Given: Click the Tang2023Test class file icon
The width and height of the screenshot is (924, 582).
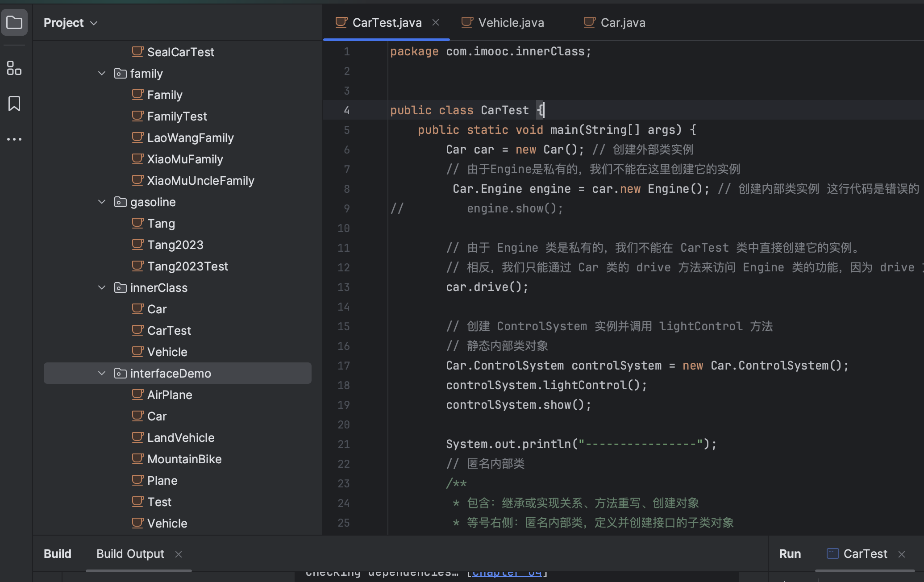Looking at the screenshot, I should pyautogui.click(x=138, y=266).
